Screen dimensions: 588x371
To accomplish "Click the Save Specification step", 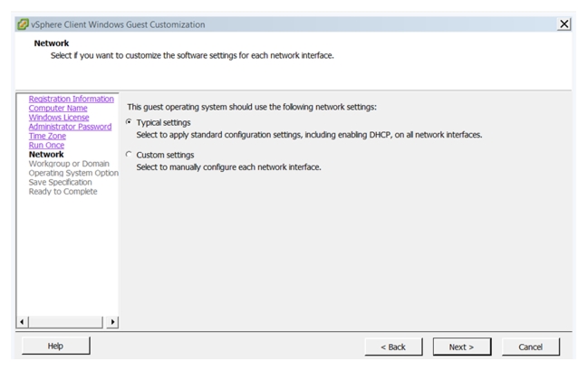I will click(x=61, y=182).
